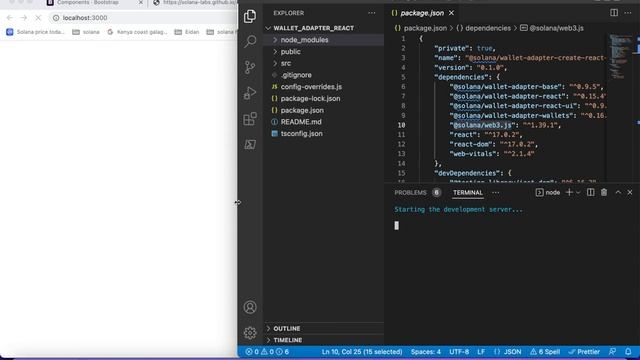Close the terminal panel
This screenshot has width=640, height=360.
(x=630, y=192)
